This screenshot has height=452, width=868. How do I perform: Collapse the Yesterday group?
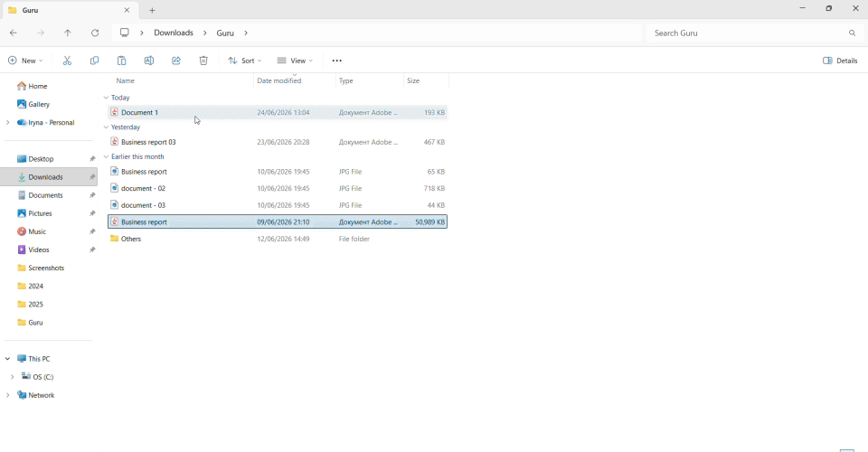pos(107,127)
